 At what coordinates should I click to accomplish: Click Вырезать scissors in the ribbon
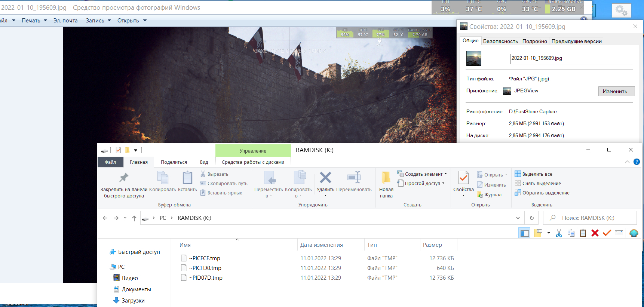click(x=214, y=174)
